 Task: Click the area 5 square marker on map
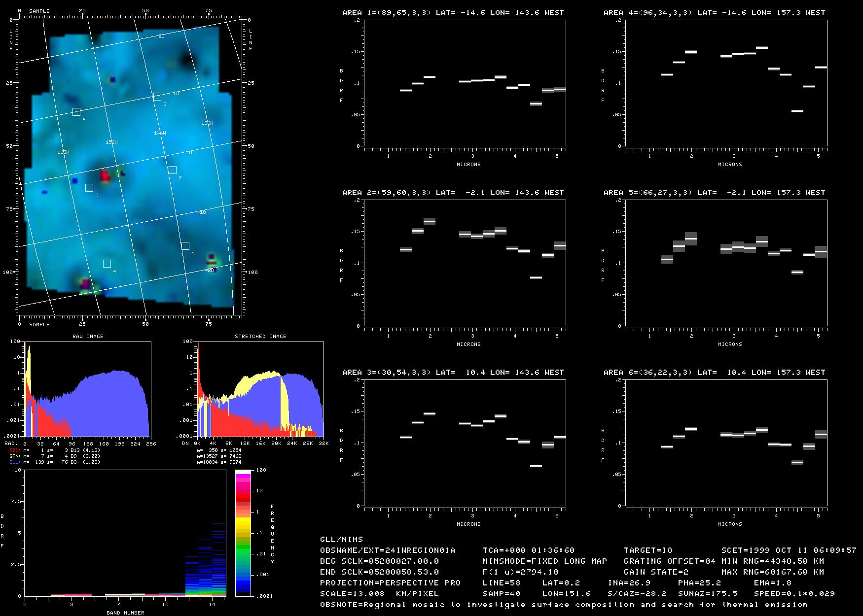pyautogui.click(x=89, y=188)
